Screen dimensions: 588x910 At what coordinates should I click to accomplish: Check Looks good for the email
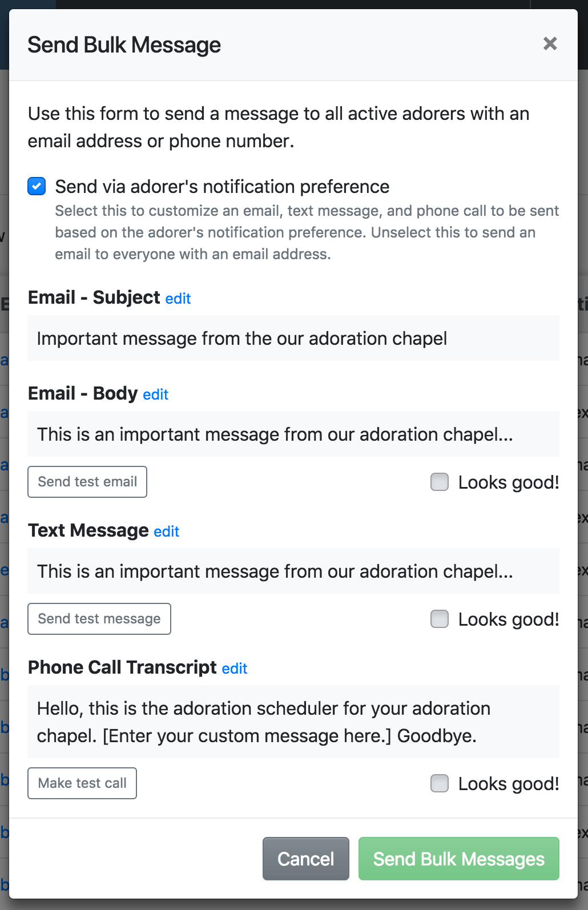(x=440, y=482)
